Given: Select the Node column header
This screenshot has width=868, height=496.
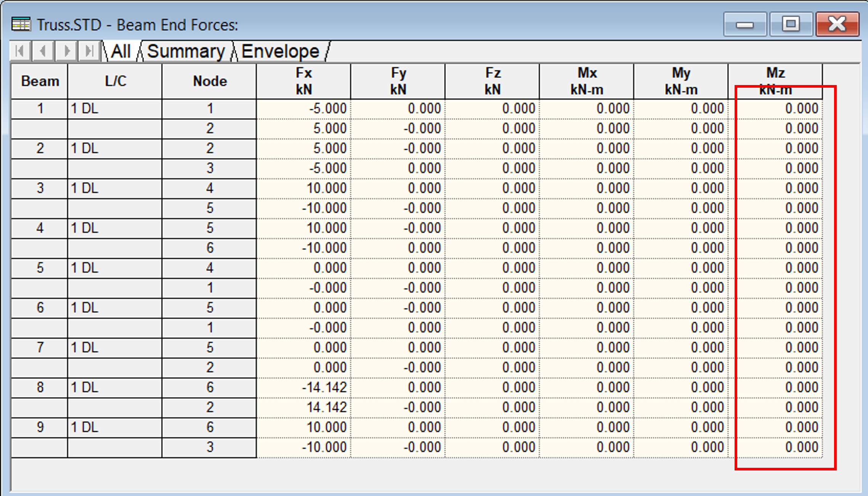Looking at the screenshot, I should (x=209, y=81).
